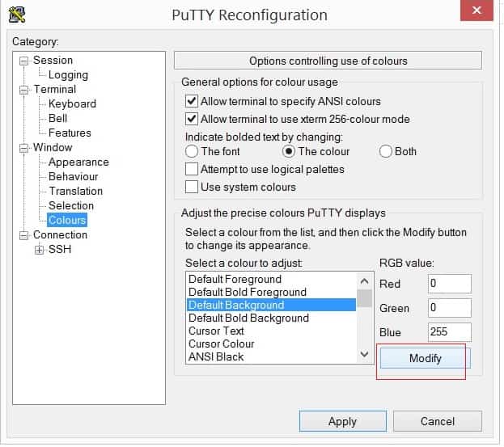Open the Features category
Viewport: 504px width, 447px height.
[70, 133]
